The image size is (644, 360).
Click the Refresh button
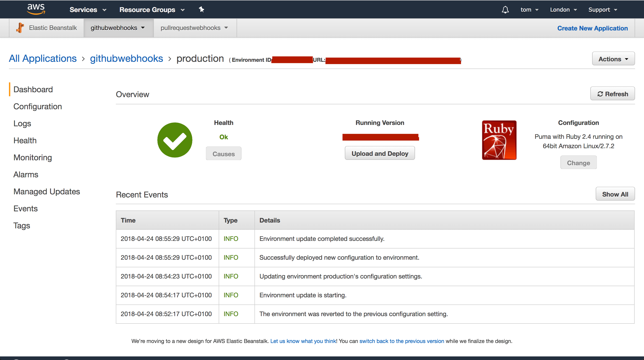(612, 94)
